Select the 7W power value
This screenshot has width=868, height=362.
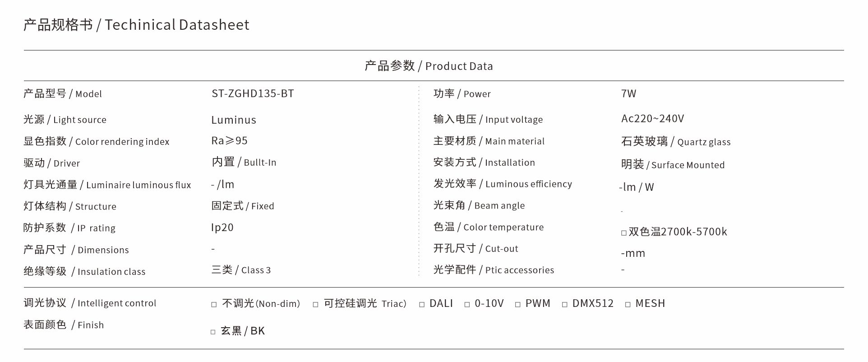pos(628,93)
